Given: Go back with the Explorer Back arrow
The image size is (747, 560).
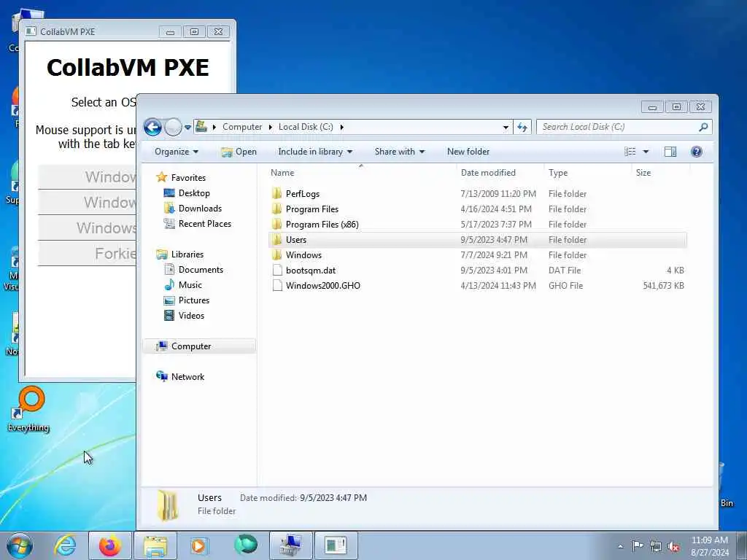Looking at the screenshot, I should [152, 127].
